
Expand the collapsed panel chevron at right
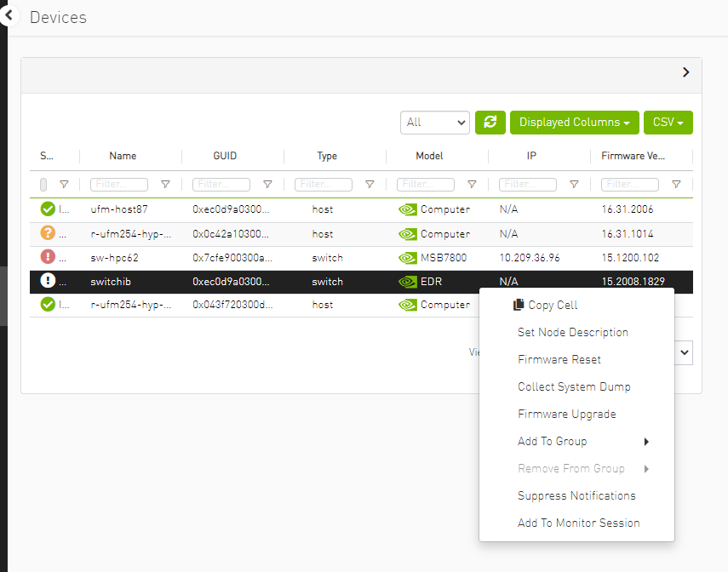point(685,73)
